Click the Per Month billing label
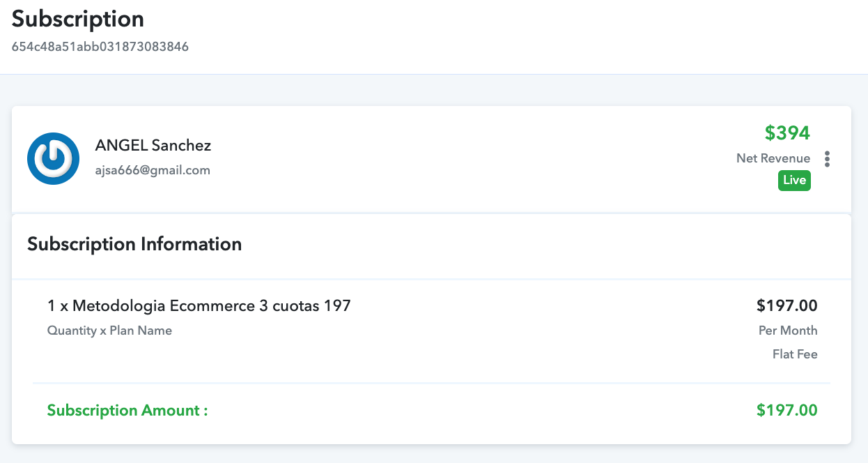Viewport: 868px width, 463px height. 788,331
